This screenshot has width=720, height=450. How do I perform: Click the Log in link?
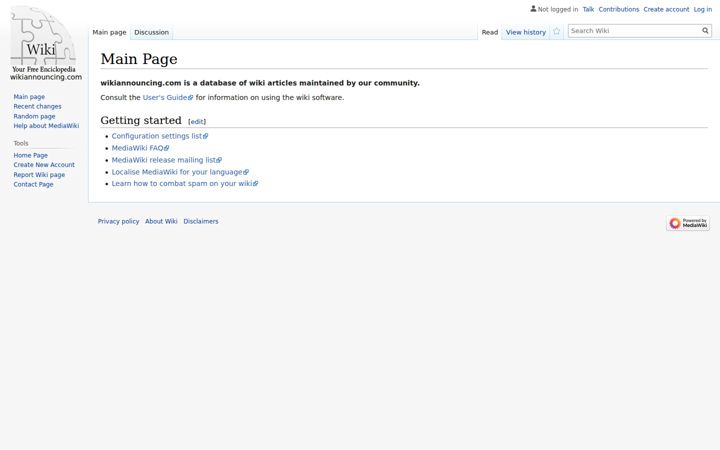(703, 9)
